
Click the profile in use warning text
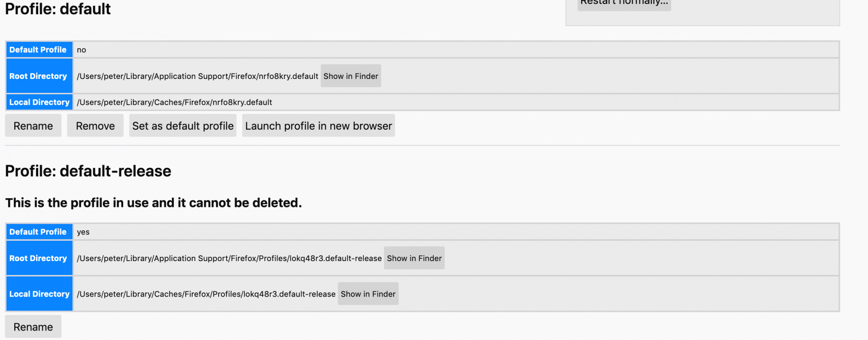click(x=153, y=203)
